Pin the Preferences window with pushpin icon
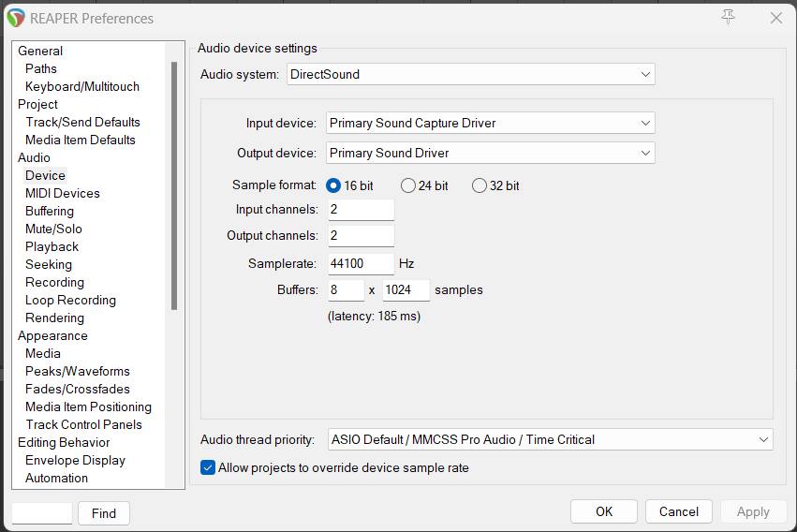This screenshot has height=532, width=797. (728, 17)
